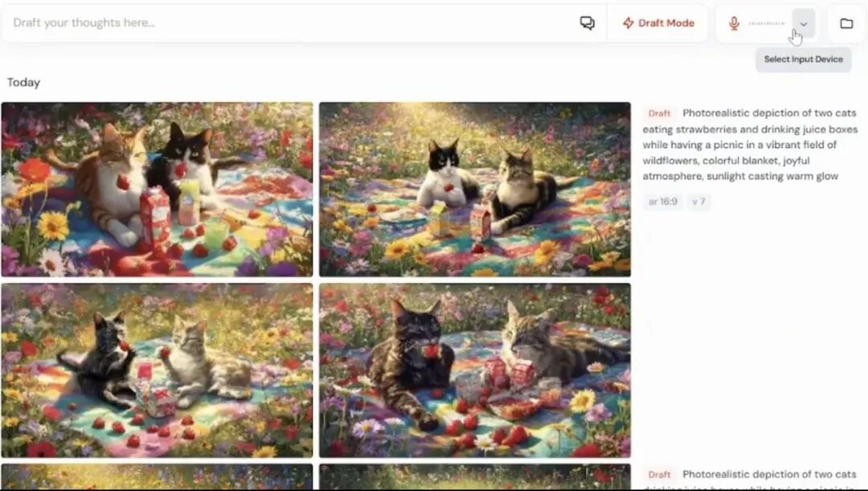Click the 'v 7' version tag
The image size is (868, 491).
698,202
